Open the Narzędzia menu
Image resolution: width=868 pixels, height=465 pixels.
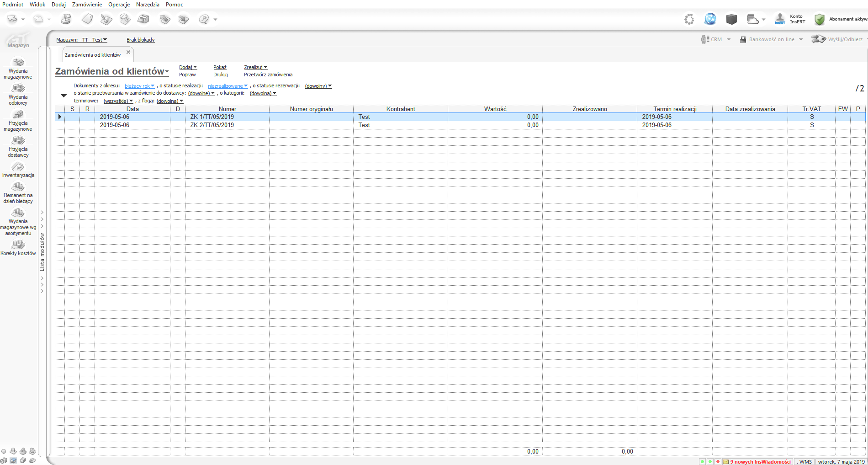coord(148,5)
